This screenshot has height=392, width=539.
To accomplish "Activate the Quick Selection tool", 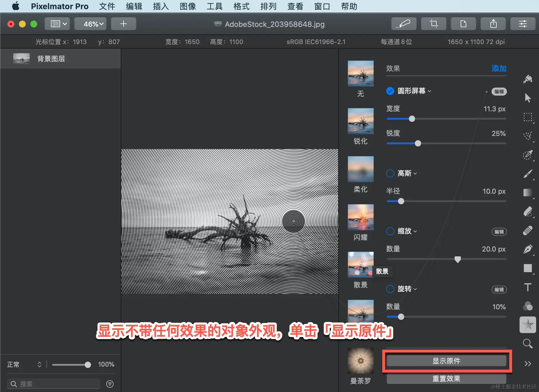I will (528, 155).
